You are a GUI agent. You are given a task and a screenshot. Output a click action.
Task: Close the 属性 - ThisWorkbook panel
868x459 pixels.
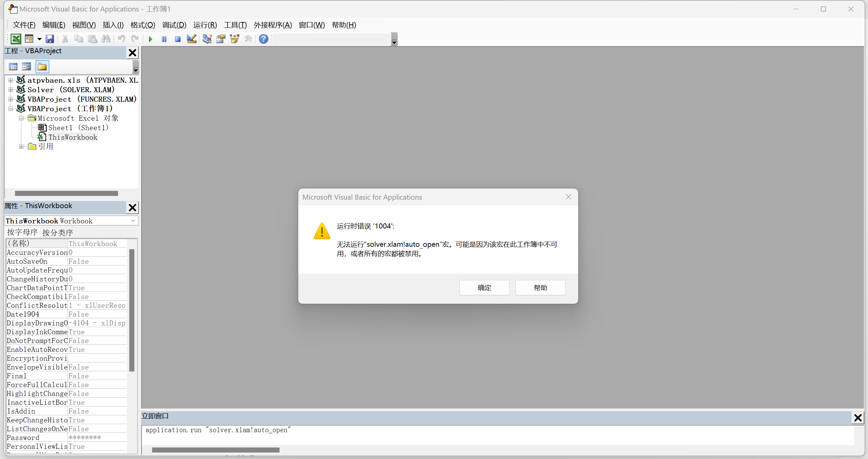click(132, 207)
